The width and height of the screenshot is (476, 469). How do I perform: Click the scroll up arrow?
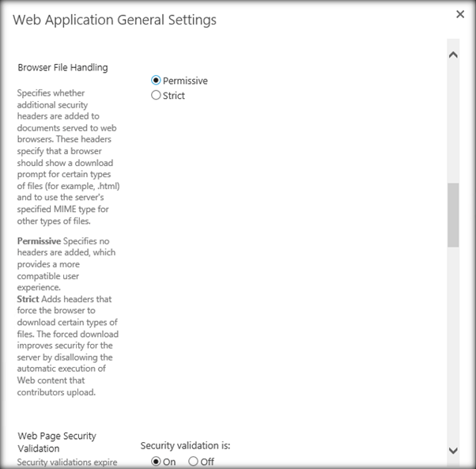(x=453, y=55)
